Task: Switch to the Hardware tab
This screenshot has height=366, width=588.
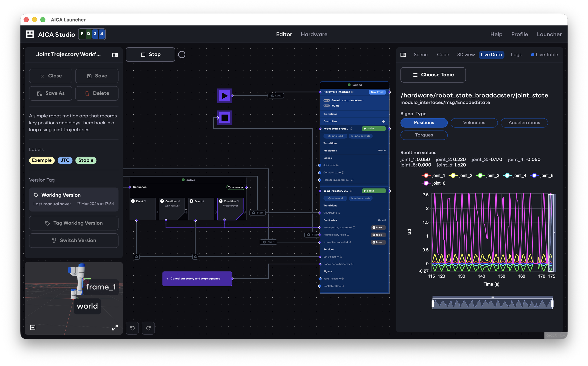Action: tap(314, 34)
